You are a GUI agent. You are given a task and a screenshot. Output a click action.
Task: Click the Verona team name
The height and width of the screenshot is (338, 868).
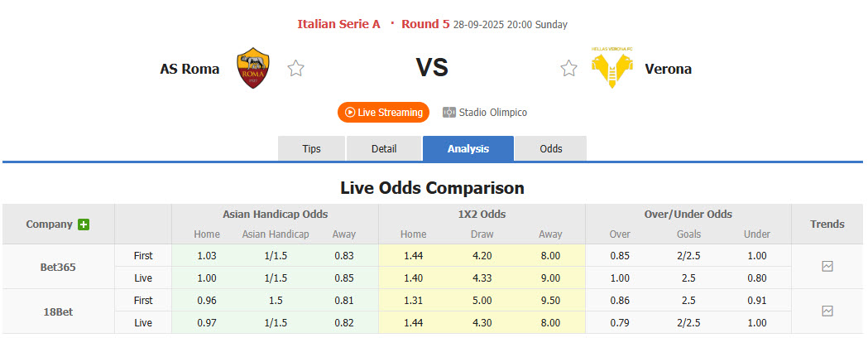coord(669,69)
